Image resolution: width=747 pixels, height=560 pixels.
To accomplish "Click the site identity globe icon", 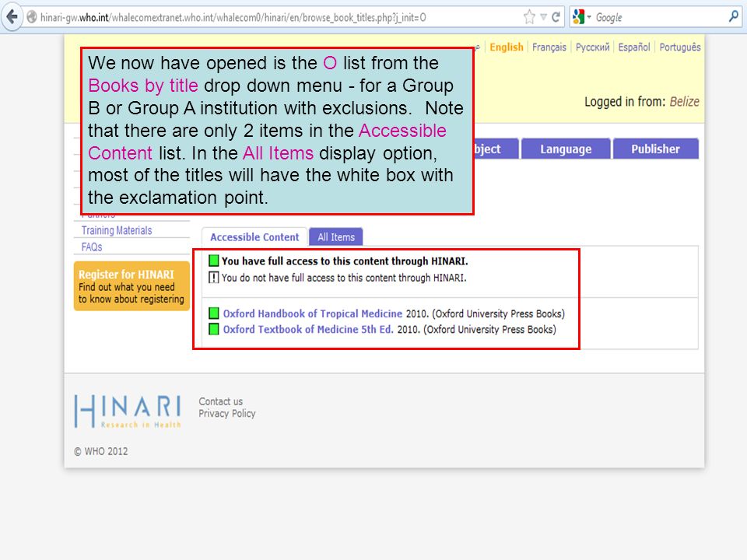I will coord(31,18).
